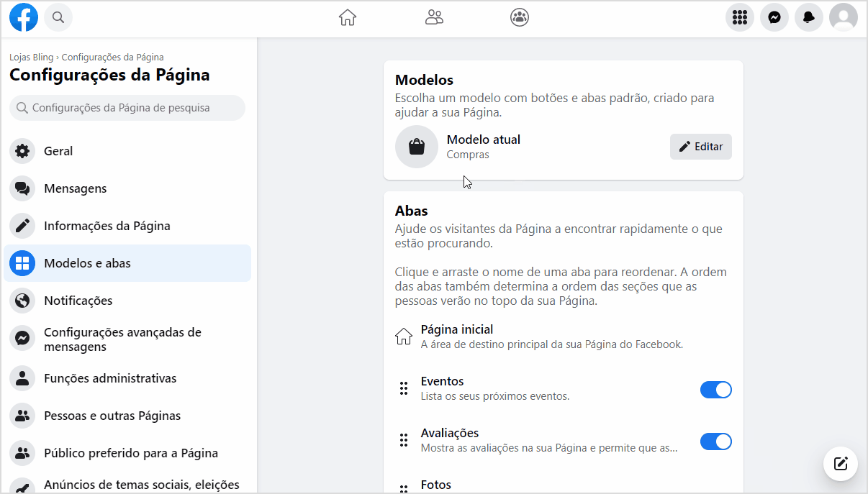Click the Eventos tab name

click(442, 381)
